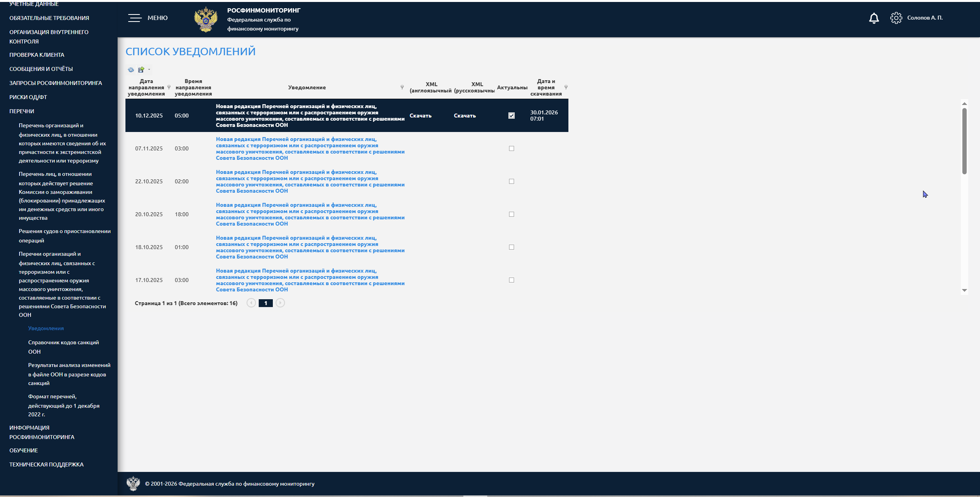Open filter for Уведомление column

pyautogui.click(x=402, y=87)
